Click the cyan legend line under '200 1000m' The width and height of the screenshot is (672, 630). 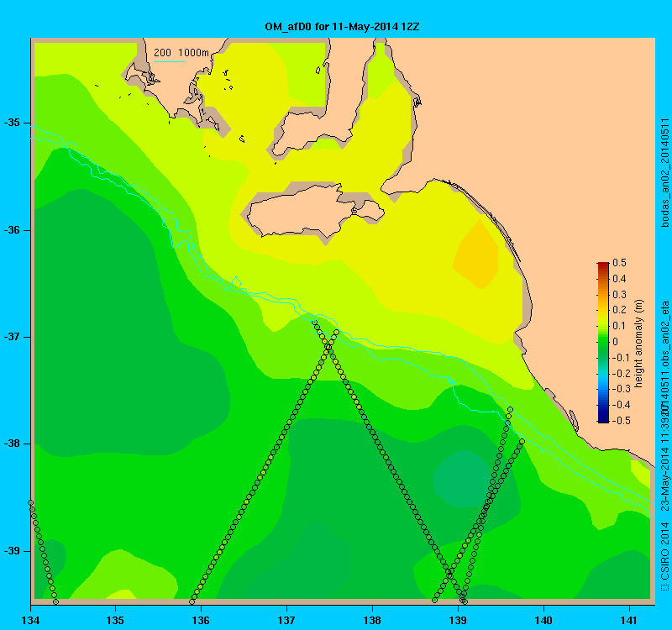(x=170, y=61)
